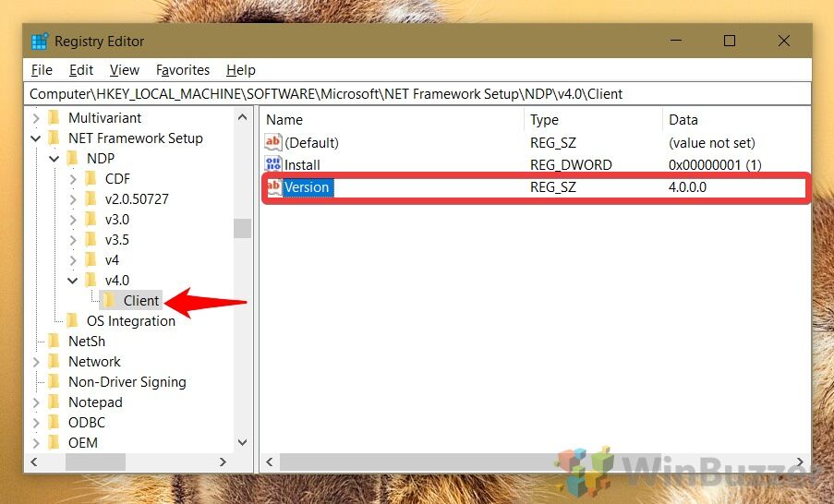Collapse the v4.0 tree node

73,281
